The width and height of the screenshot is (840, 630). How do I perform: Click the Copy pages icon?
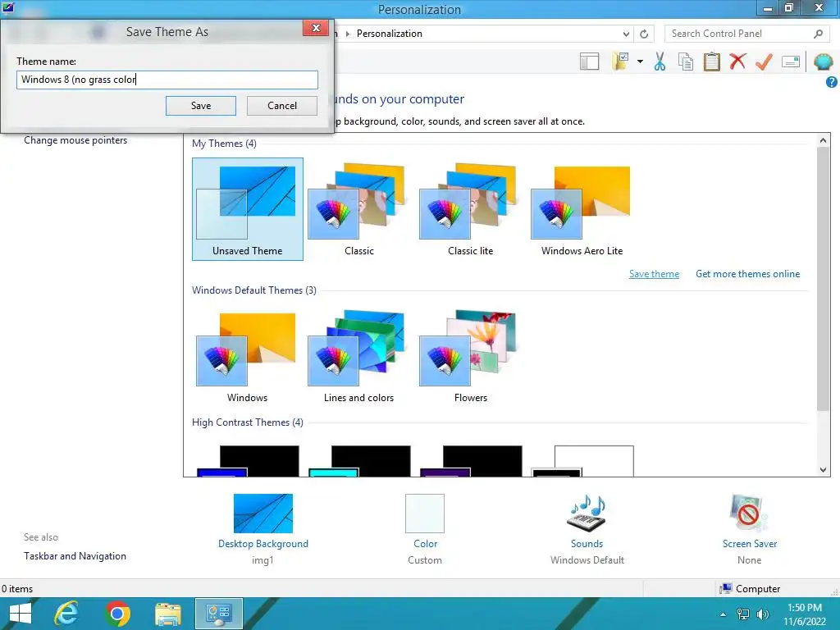pos(685,62)
